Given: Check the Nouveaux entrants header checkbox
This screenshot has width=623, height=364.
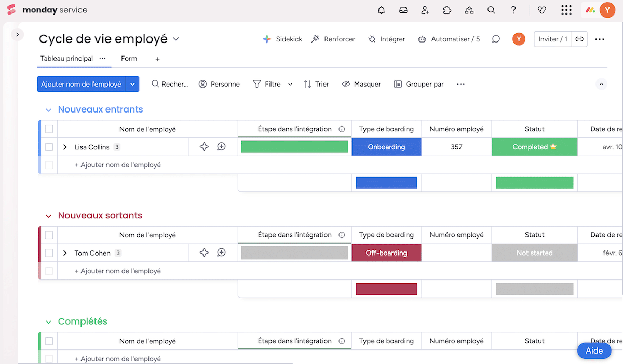Looking at the screenshot, I should [48, 129].
